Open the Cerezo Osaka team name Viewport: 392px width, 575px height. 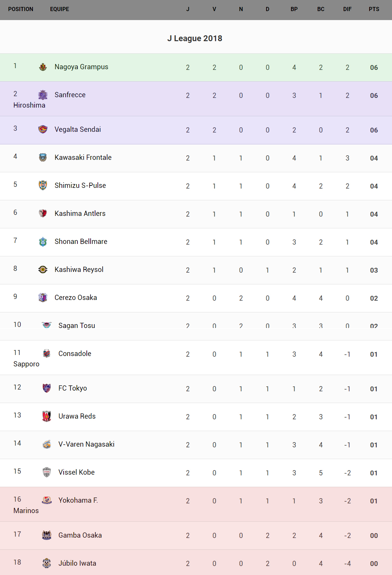(76, 298)
